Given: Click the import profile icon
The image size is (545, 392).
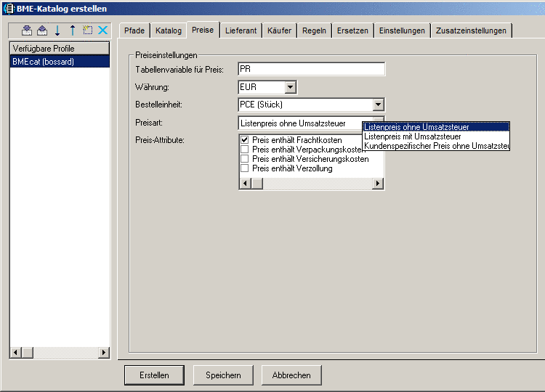Looking at the screenshot, I should tap(27, 30).
